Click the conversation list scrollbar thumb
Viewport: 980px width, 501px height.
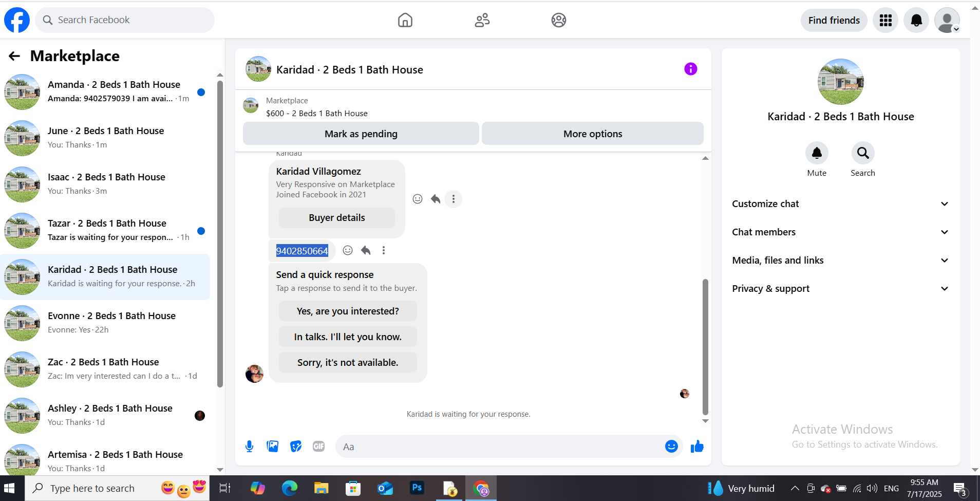point(220,234)
